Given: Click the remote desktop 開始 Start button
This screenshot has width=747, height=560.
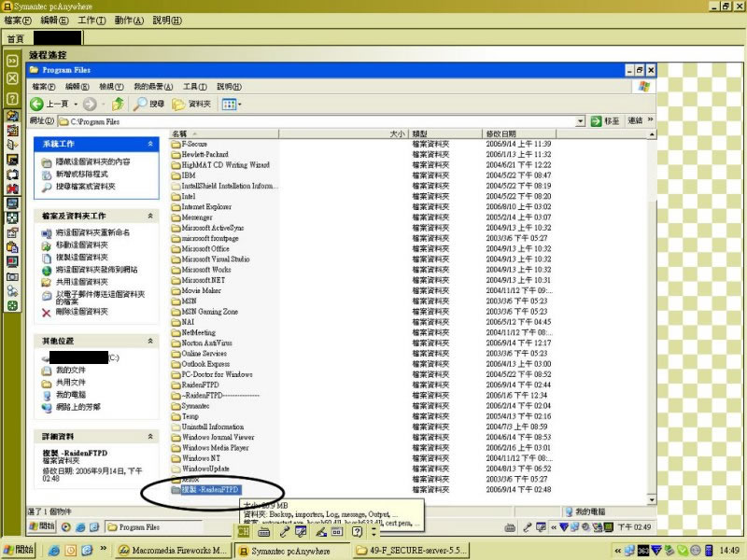Looking at the screenshot, I should pyautogui.click(x=42, y=526).
